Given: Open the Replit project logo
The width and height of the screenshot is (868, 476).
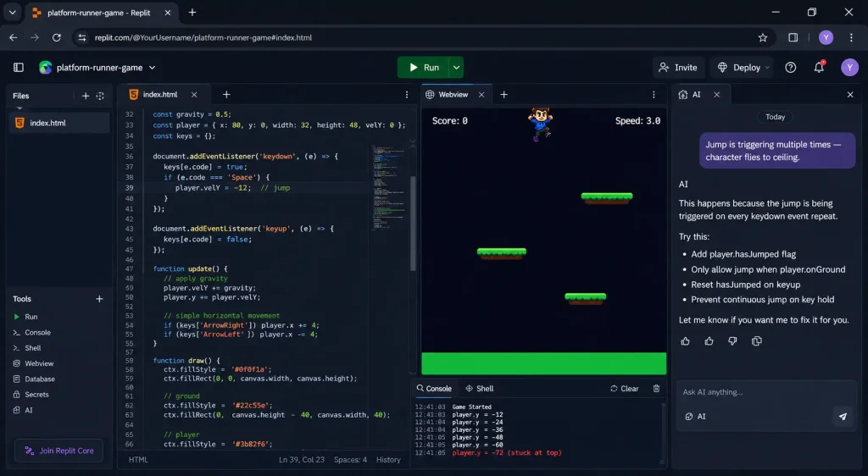Looking at the screenshot, I should pos(46,68).
